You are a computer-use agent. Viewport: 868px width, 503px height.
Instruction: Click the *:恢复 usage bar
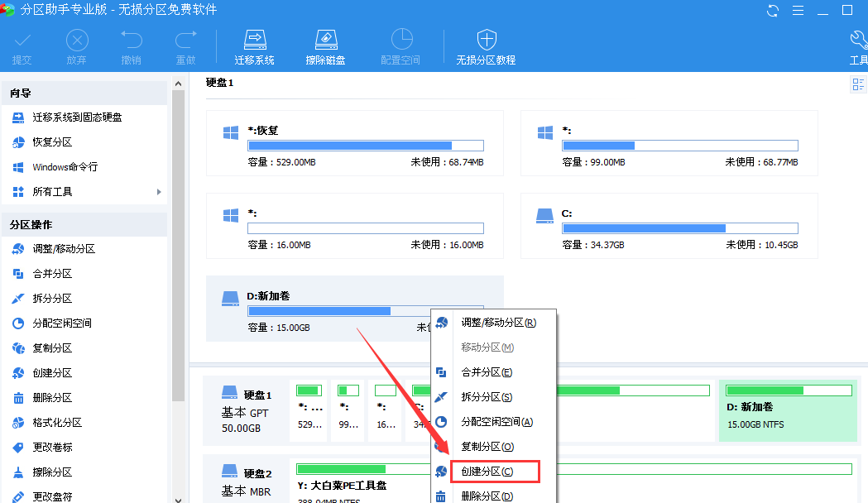366,146
